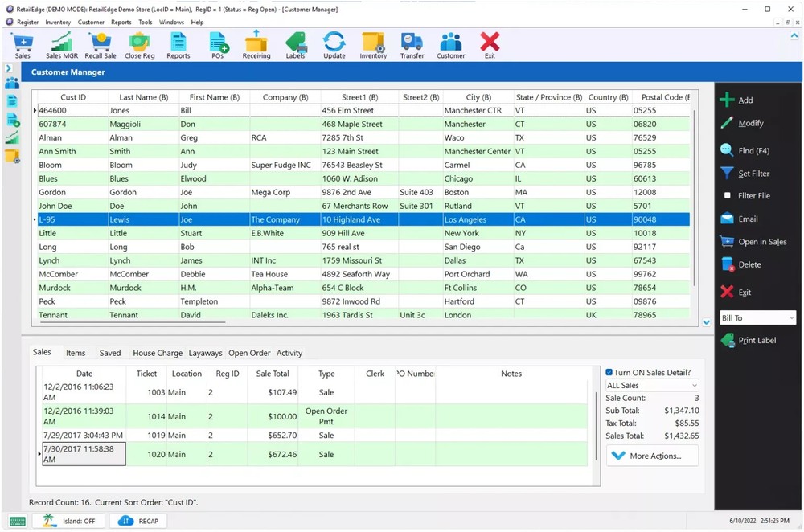
Task: Click the red Exit toolbar icon
Action: 489,45
